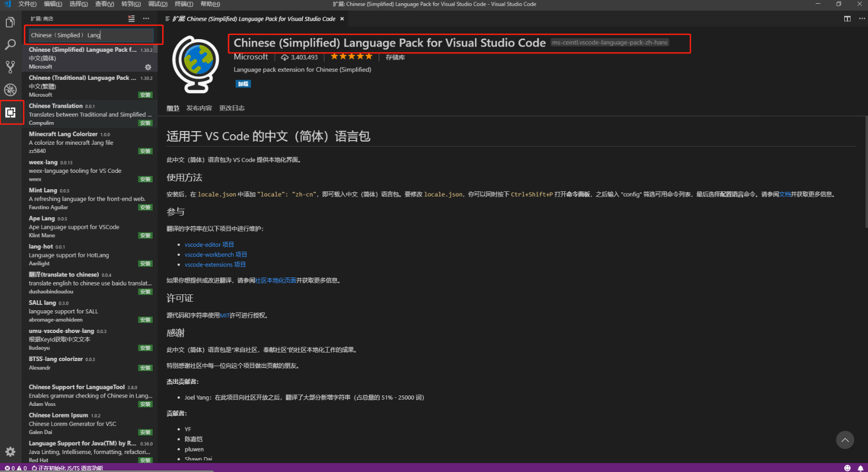Switch to the 发布内容 tab
Image resolution: width=868 pixels, height=472 pixels.
pyautogui.click(x=199, y=108)
